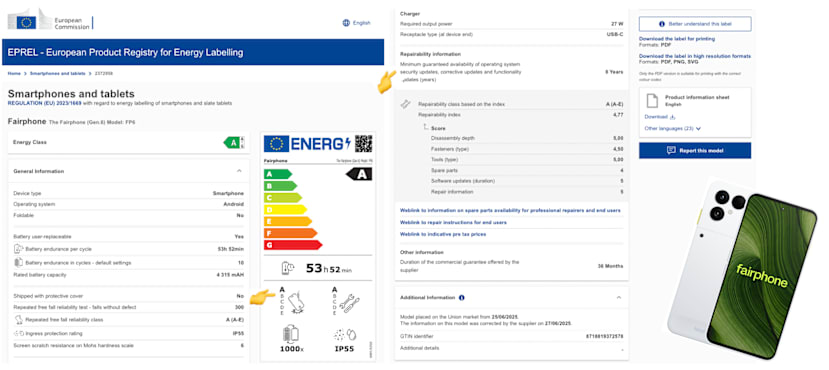Click the green A class arrow
829x370 pixels.
click(x=278, y=174)
